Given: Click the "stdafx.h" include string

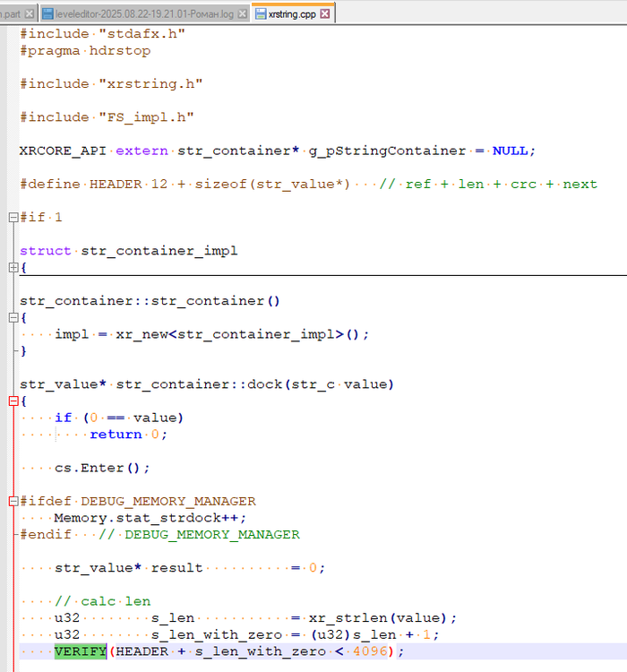Looking at the screenshot, I should pyautogui.click(x=142, y=34).
